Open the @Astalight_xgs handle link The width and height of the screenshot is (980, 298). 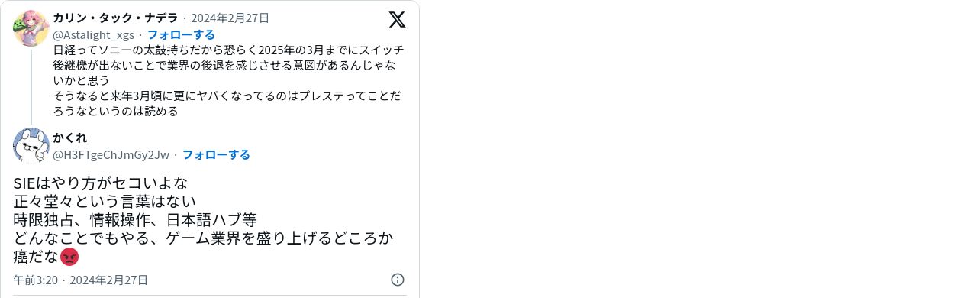point(93,34)
